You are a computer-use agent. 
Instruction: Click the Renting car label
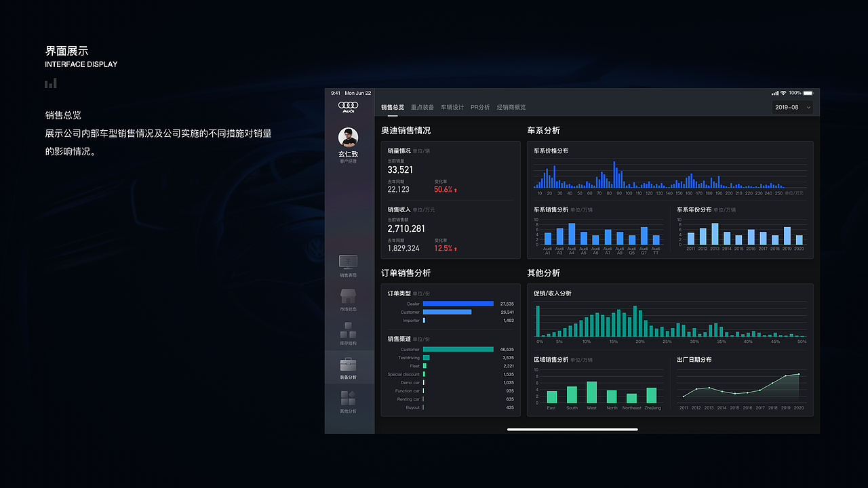coord(408,399)
